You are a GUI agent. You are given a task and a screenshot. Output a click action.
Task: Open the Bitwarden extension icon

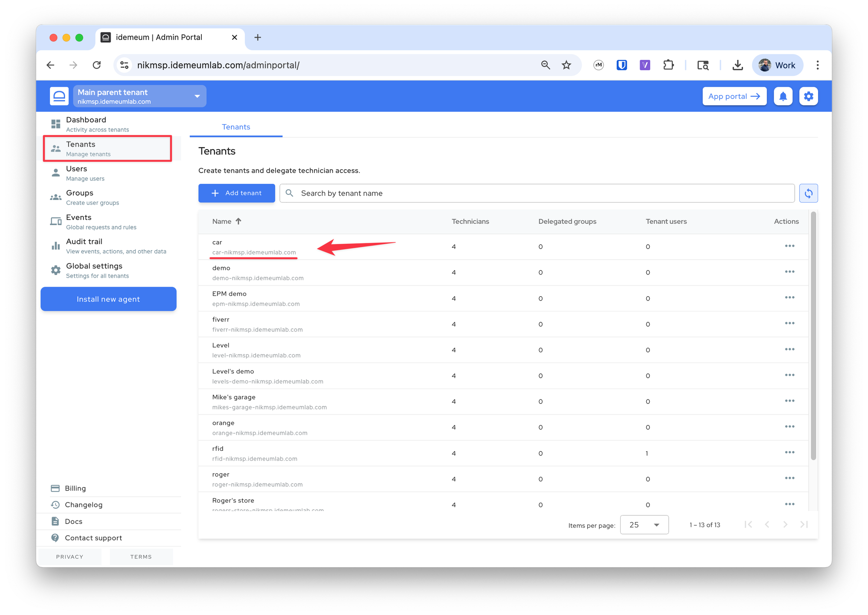[x=621, y=65]
